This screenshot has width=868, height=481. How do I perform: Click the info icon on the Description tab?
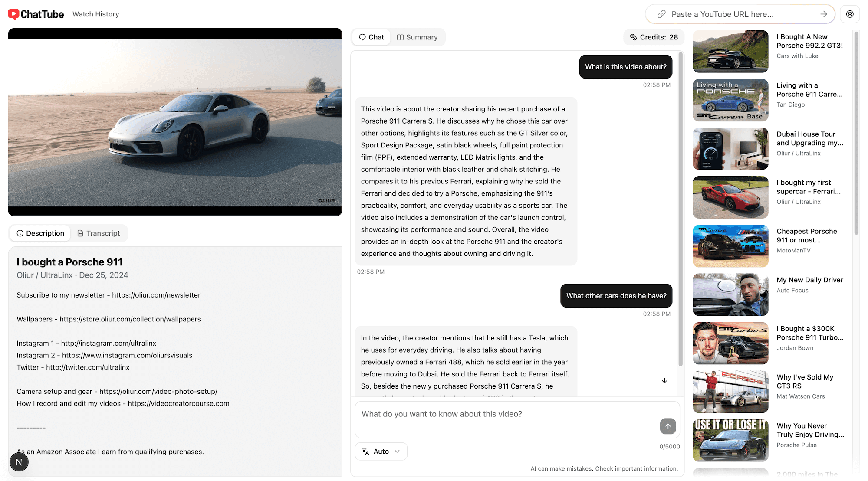point(21,233)
